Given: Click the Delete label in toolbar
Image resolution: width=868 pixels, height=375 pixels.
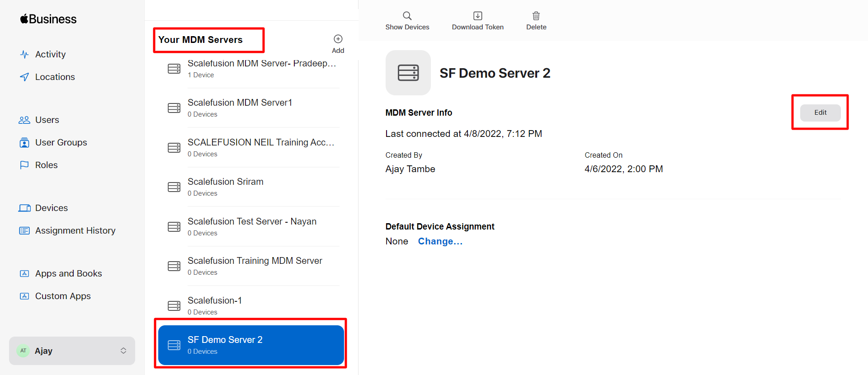Looking at the screenshot, I should pos(536,27).
